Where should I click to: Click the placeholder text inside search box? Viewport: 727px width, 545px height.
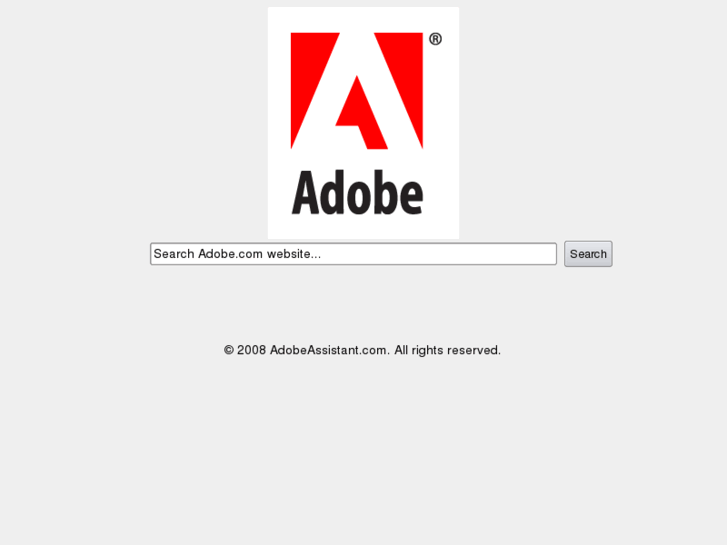[x=237, y=254]
